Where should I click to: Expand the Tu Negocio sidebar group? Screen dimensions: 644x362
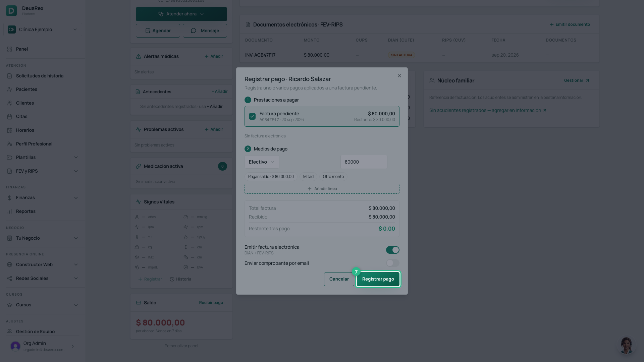click(43, 238)
